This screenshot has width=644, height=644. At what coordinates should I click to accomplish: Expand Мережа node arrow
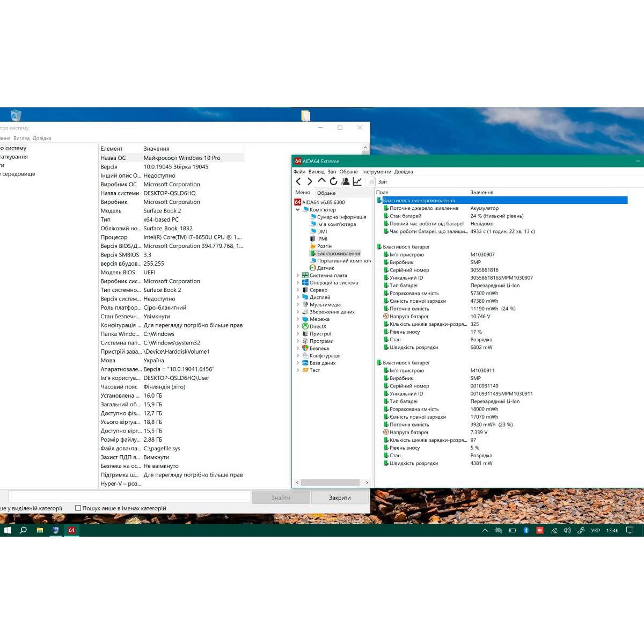[298, 319]
